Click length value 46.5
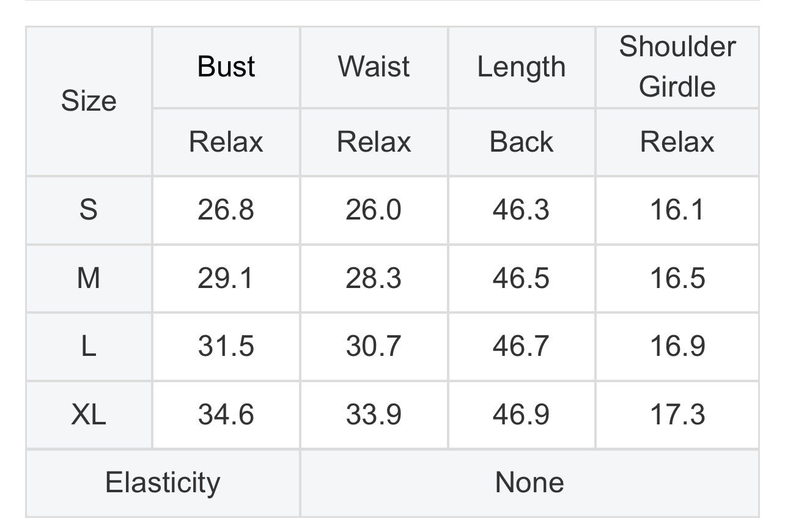The image size is (785, 532). pyautogui.click(x=521, y=278)
